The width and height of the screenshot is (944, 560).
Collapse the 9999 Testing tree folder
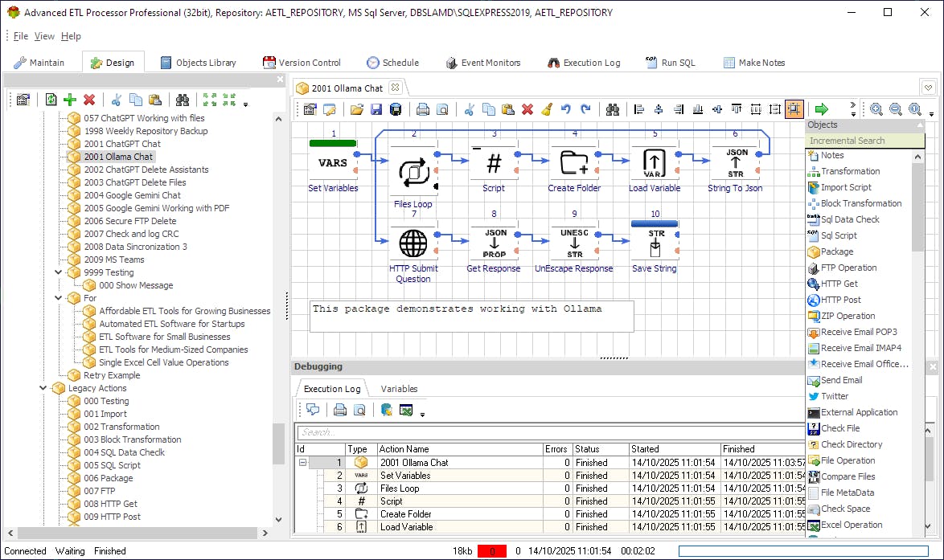(x=59, y=272)
